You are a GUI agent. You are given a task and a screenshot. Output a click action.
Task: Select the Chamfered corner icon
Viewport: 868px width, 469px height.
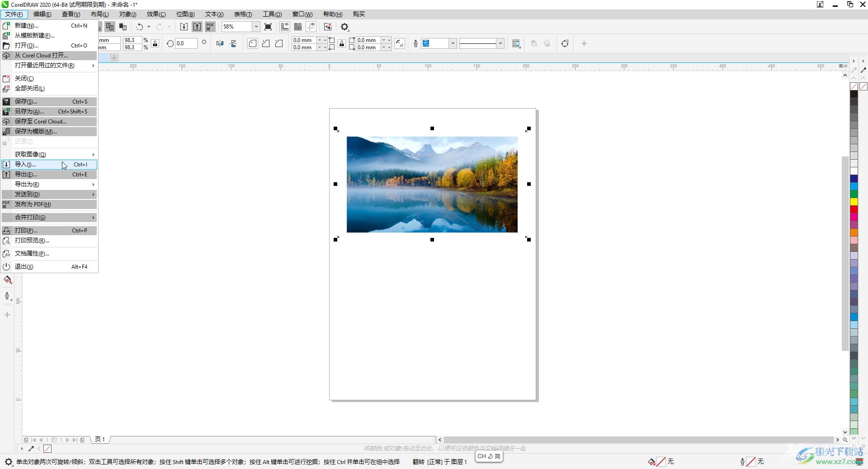[279, 43]
